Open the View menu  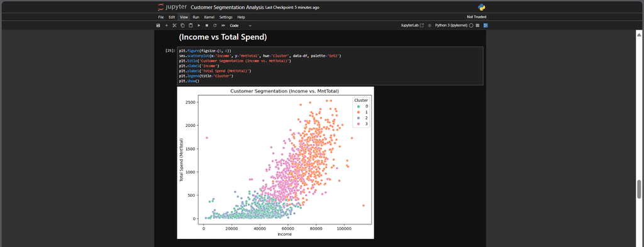(184, 17)
